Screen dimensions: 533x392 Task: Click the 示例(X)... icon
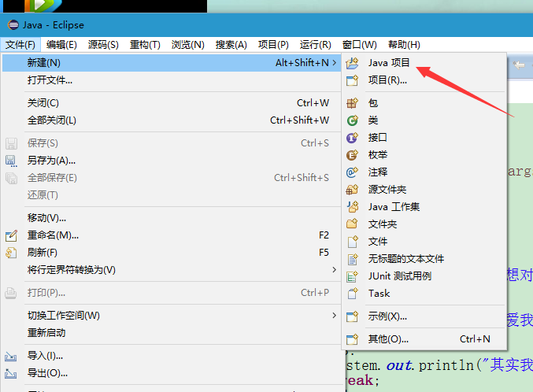coord(352,316)
